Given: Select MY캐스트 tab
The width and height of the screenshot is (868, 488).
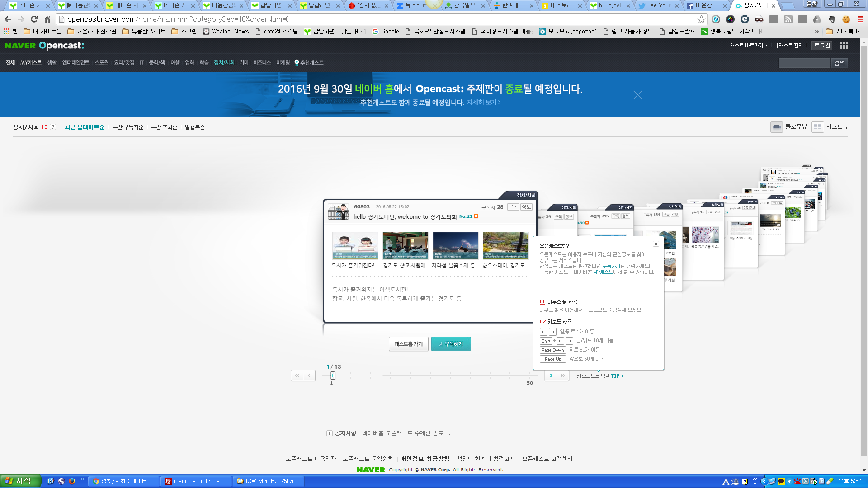Looking at the screenshot, I should [x=31, y=62].
